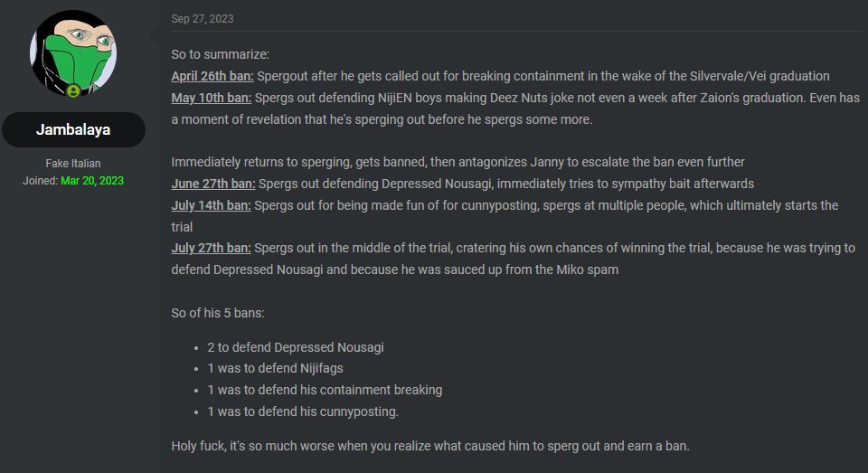The width and height of the screenshot is (868, 473).
Task: Click the 'Joined:' label under username
Action: point(41,181)
